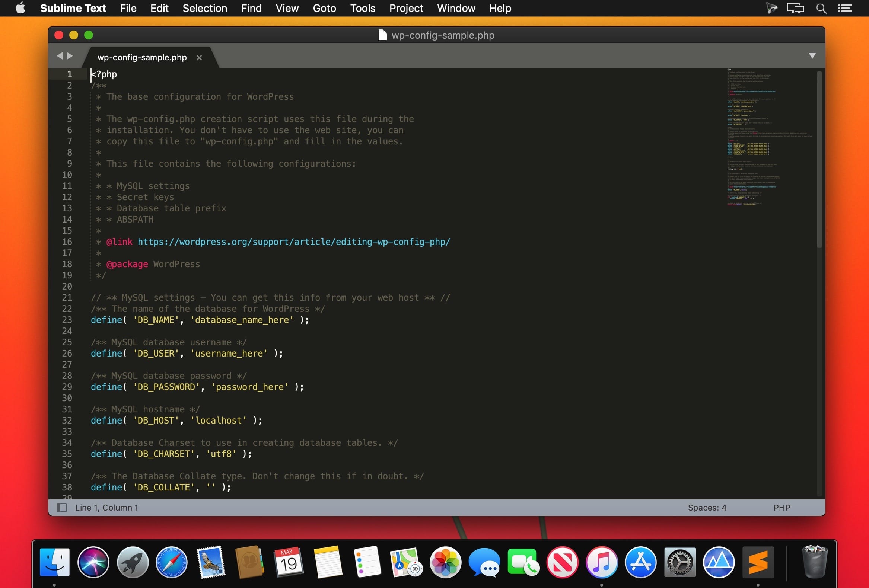Image resolution: width=869 pixels, height=588 pixels.
Task: Click the wp-config-sample.php tab
Action: (142, 57)
